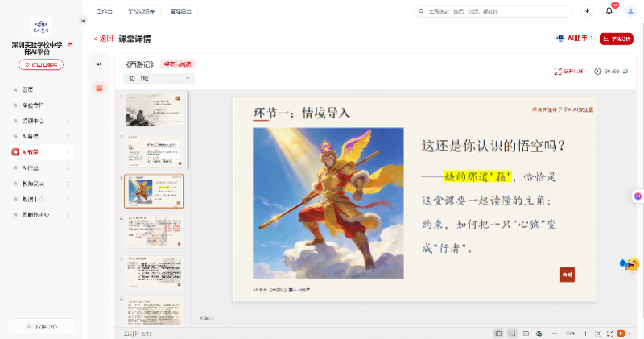Click the robot icon beside AI助手
644x339 pixels.
(x=560, y=38)
